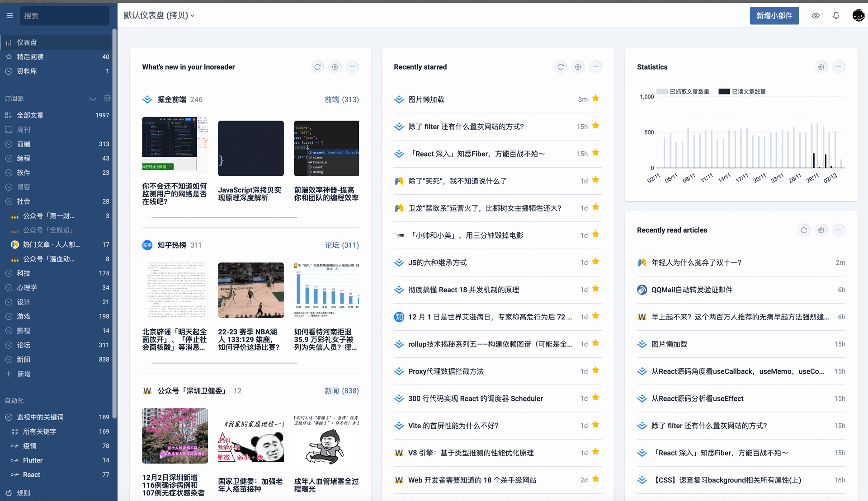Screen dimensions: 868x501
Task: Unstar 「React 深入」知悉Fiber article
Action: point(595,153)
